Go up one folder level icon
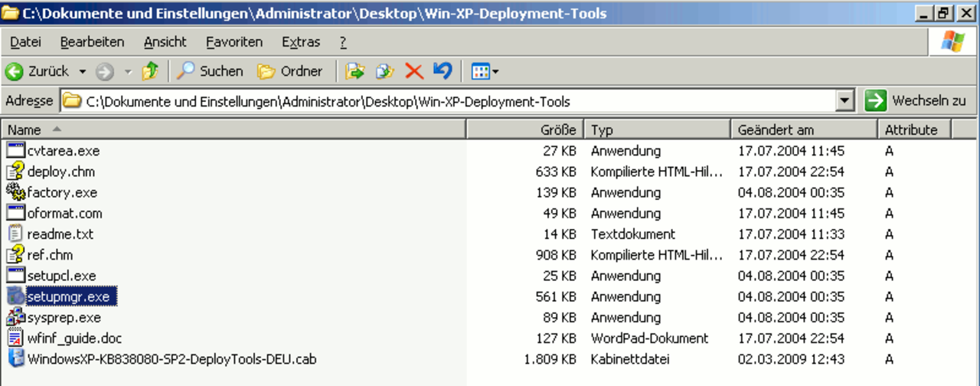 point(150,71)
